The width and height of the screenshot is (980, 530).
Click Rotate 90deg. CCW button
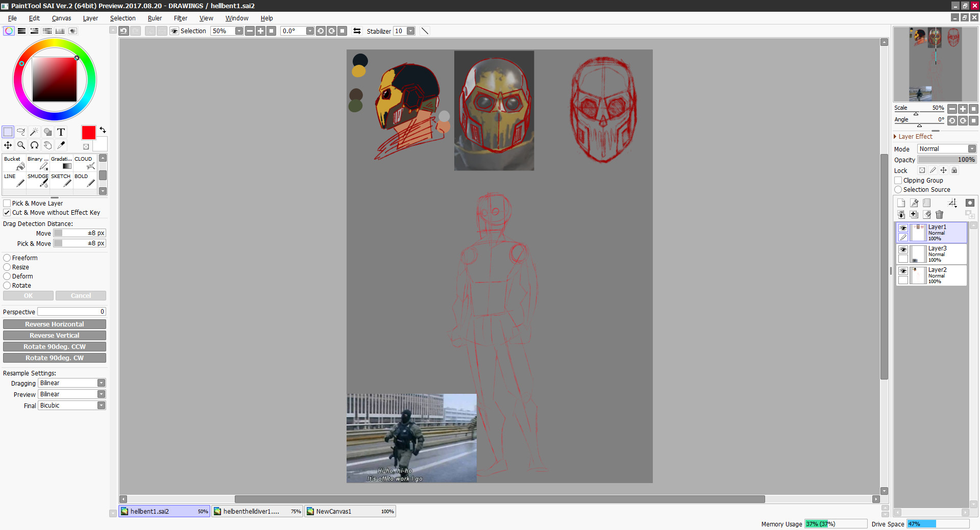(55, 347)
